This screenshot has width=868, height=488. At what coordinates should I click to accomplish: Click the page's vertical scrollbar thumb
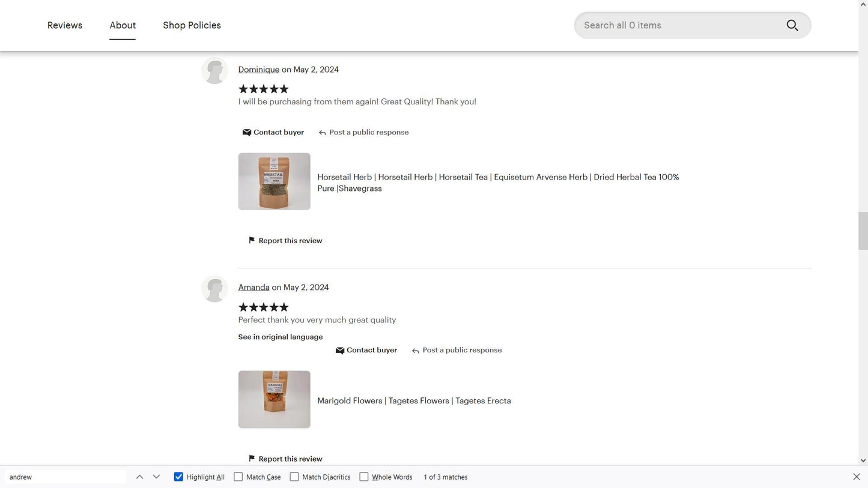(x=863, y=230)
